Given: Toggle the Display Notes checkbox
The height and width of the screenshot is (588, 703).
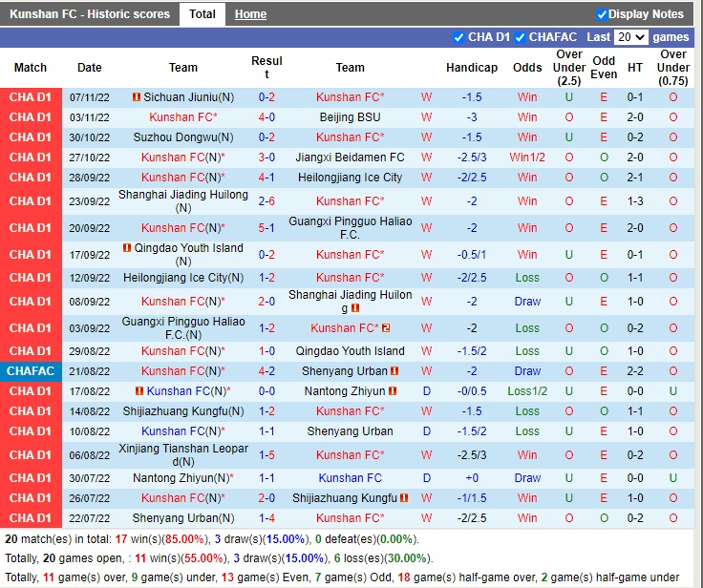Looking at the screenshot, I should coord(602,14).
